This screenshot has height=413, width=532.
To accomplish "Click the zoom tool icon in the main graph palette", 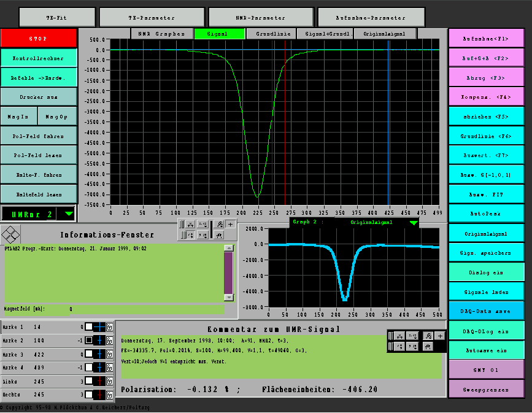I will coord(220,225).
